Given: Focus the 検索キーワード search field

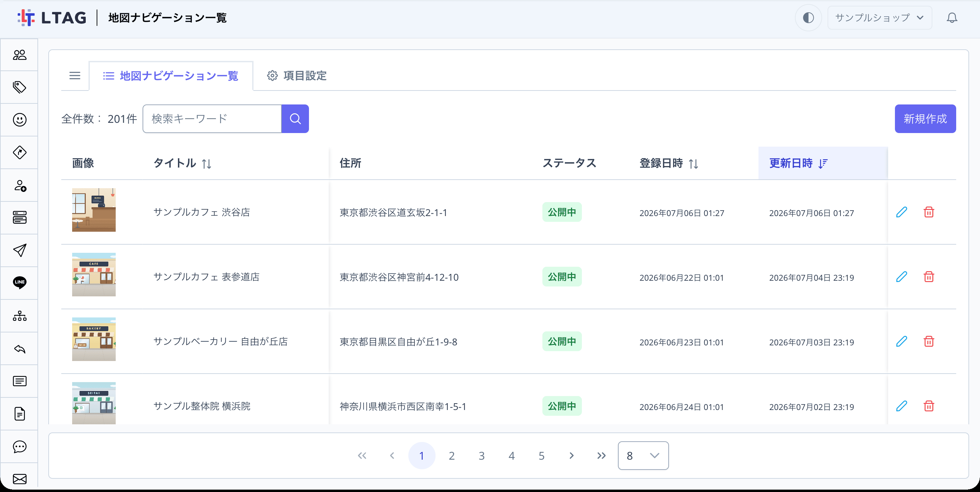Looking at the screenshot, I should [212, 119].
